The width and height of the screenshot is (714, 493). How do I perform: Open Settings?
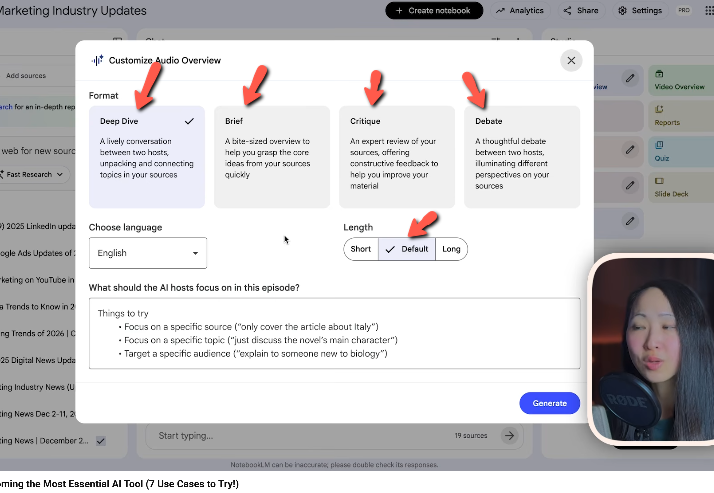point(640,10)
